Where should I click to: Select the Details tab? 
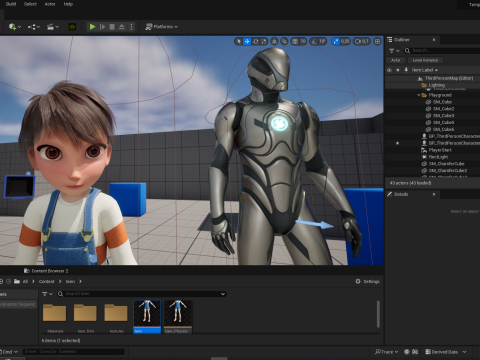(413, 194)
